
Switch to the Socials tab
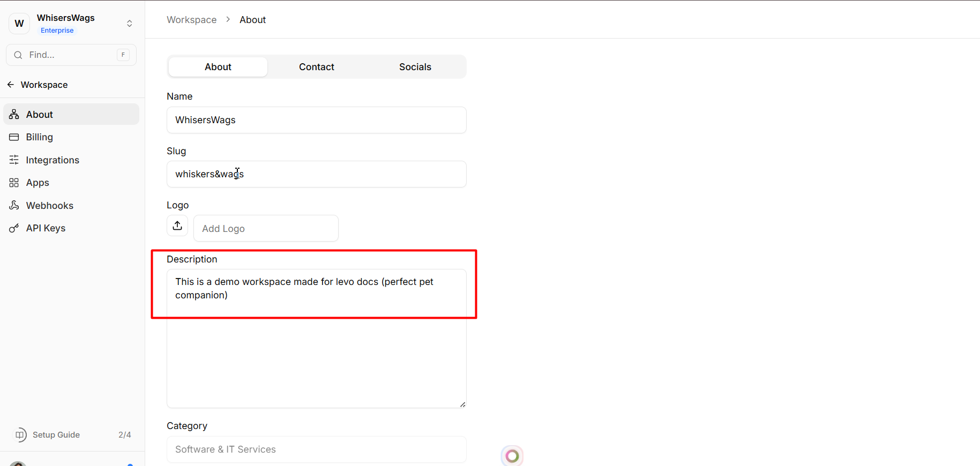coord(415,67)
